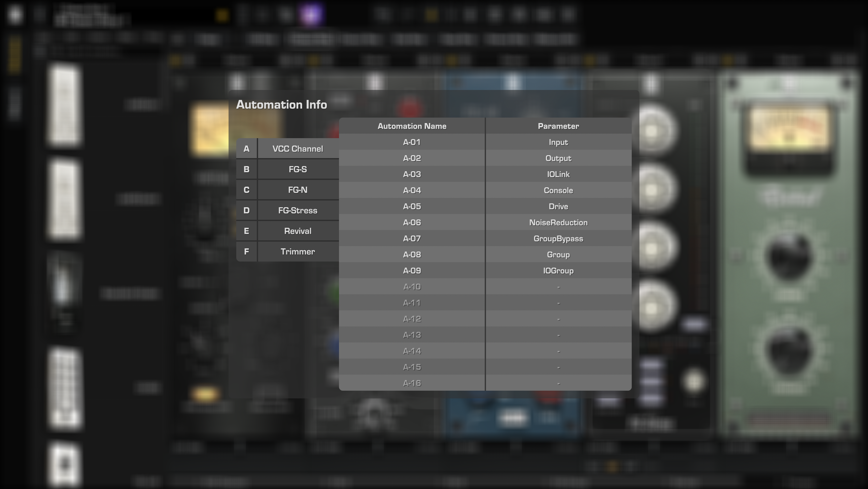Screen dimensions: 868x489
Task: Click the A-02 automation name cell
Action: [x=412, y=158]
